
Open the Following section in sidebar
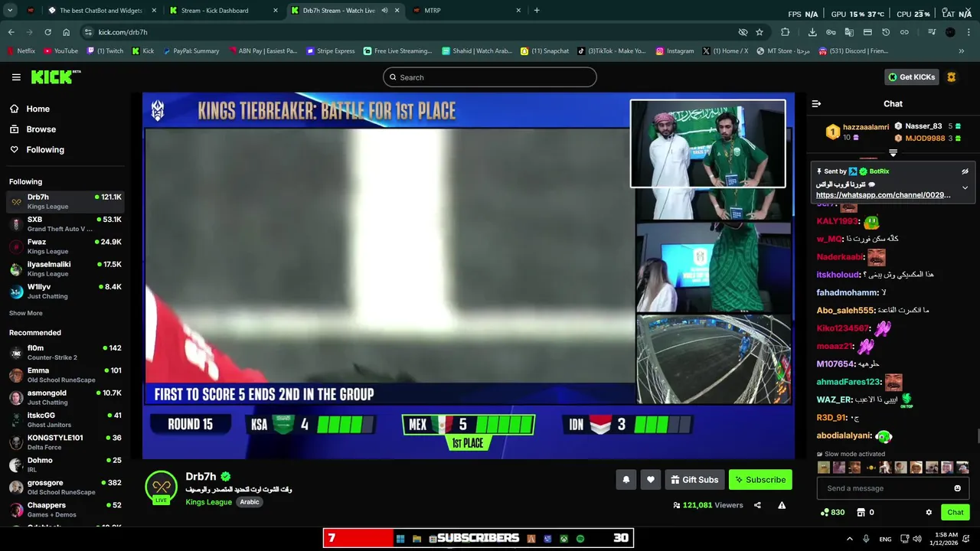pyautogui.click(x=45, y=150)
